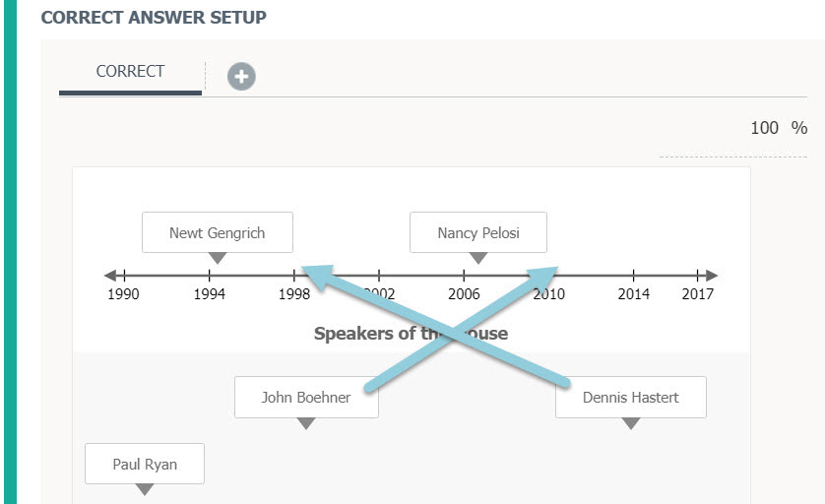Click the left arrowhead of the timeline
The height and width of the screenshot is (504, 825).
point(110,276)
